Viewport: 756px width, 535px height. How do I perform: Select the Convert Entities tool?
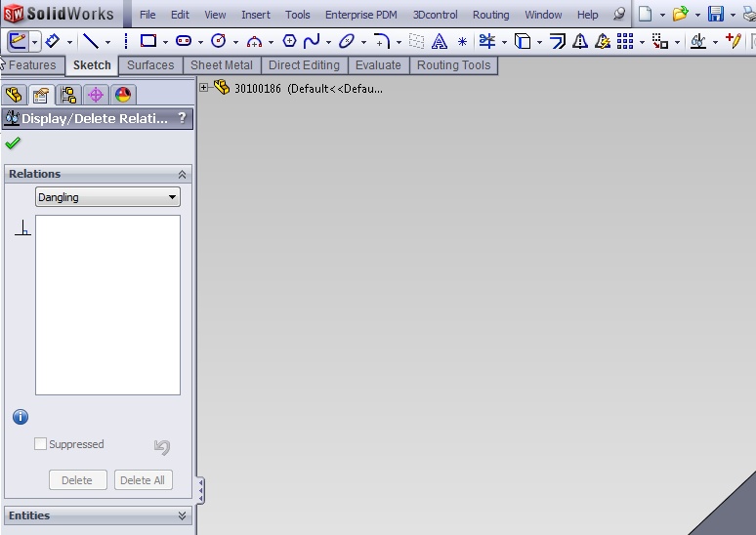pos(523,41)
